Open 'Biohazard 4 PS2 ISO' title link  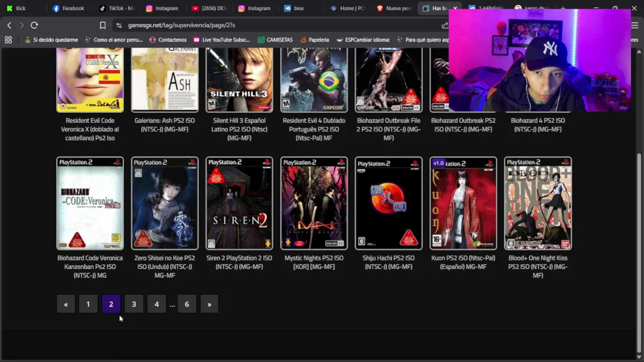tap(538, 125)
